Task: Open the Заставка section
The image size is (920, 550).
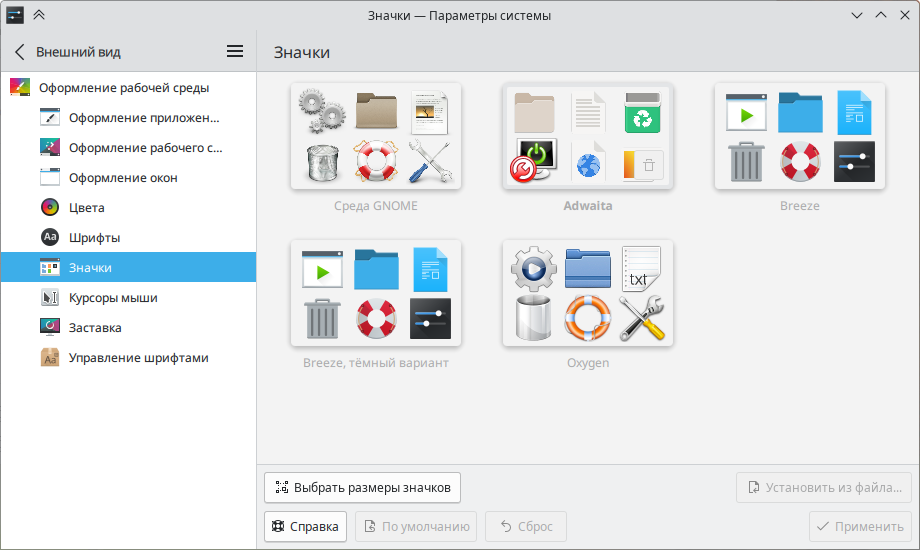Action: coord(128,328)
